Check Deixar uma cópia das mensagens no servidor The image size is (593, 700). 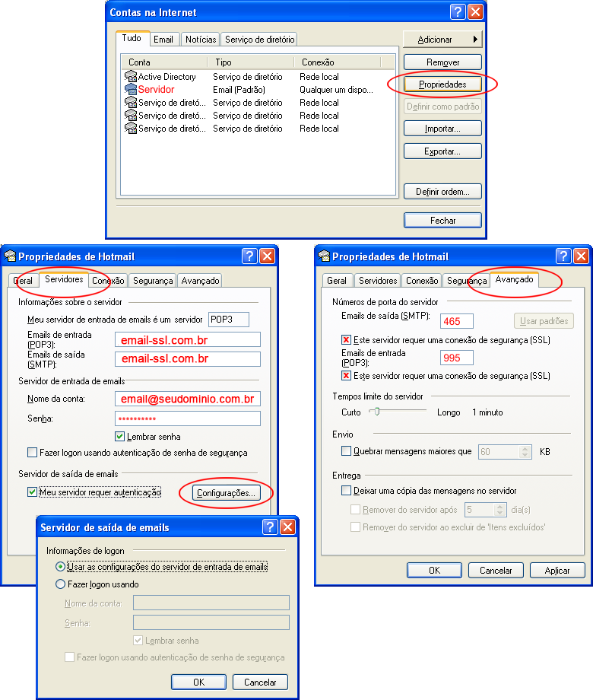tap(346, 490)
